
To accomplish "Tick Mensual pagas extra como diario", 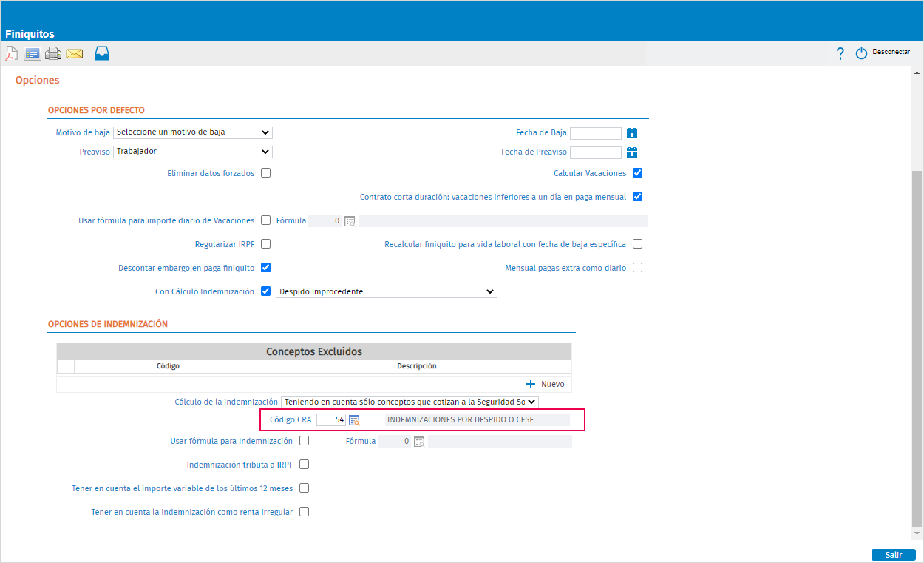I will pos(637,268).
